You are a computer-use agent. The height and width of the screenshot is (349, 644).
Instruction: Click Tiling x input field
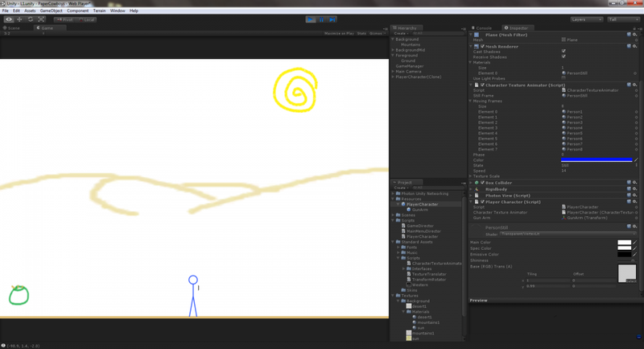tap(547, 280)
